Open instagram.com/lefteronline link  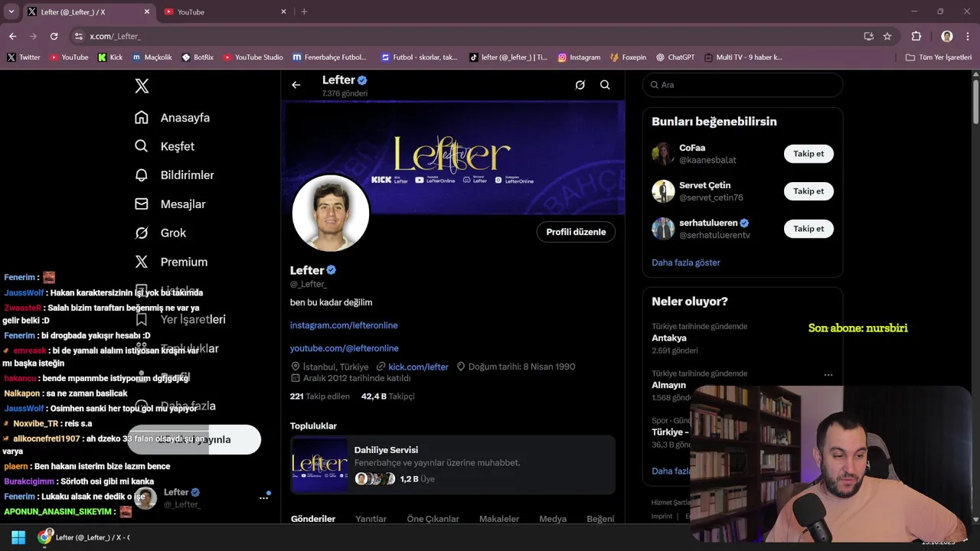(344, 325)
